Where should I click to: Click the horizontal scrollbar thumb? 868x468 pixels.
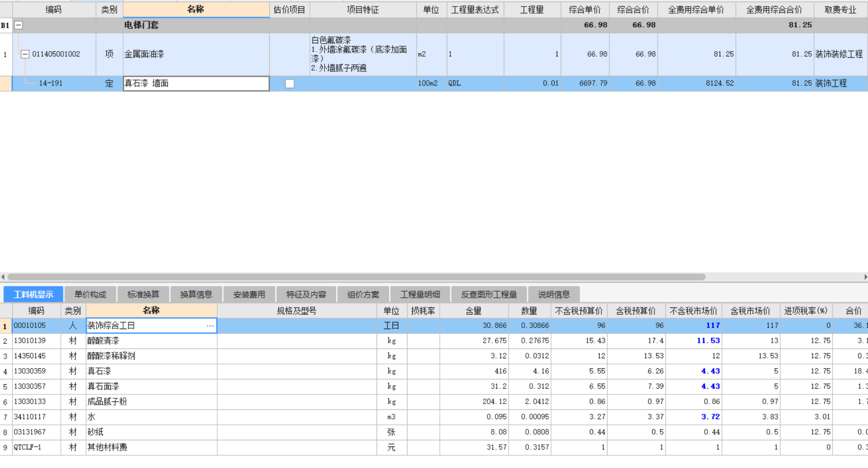coord(356,277)
